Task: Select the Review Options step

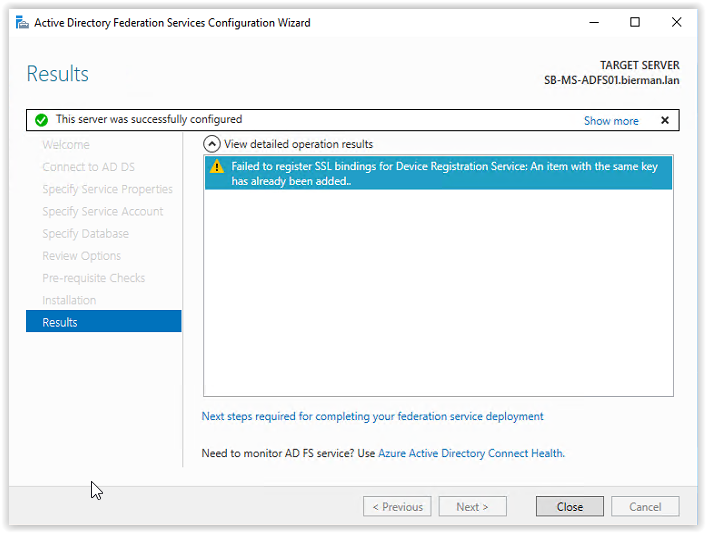Action: 81,256
